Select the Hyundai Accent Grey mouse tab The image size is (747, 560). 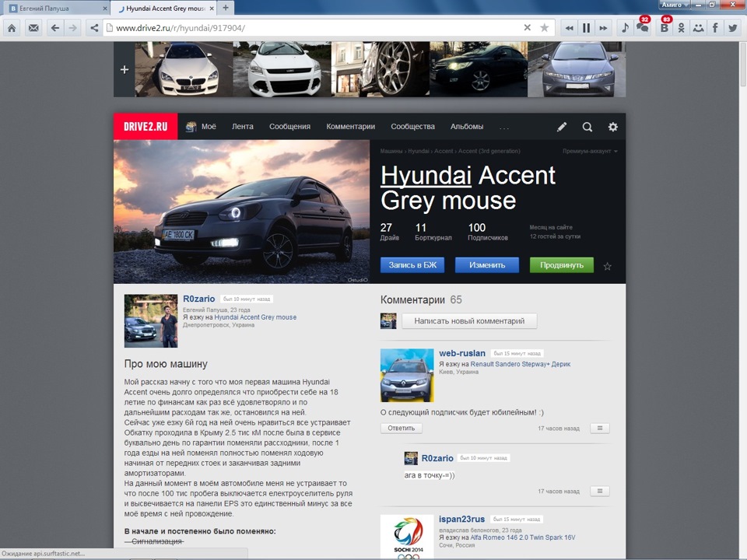pos(164,8)
